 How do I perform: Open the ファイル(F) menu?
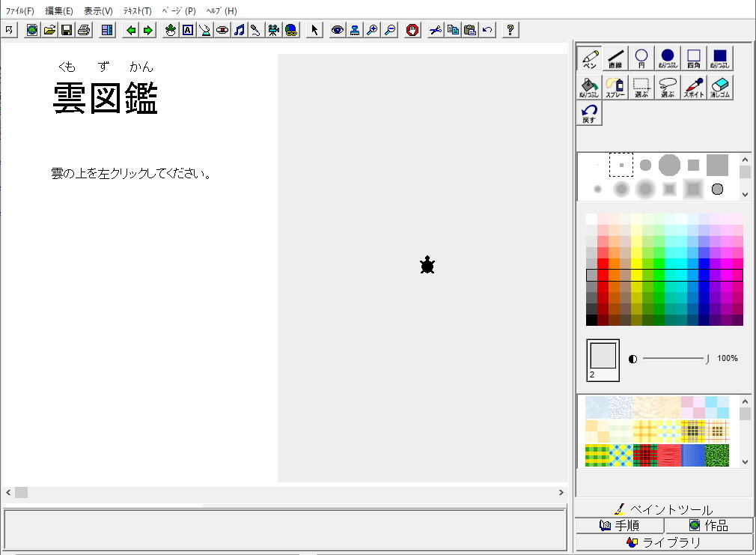(19, 11)
